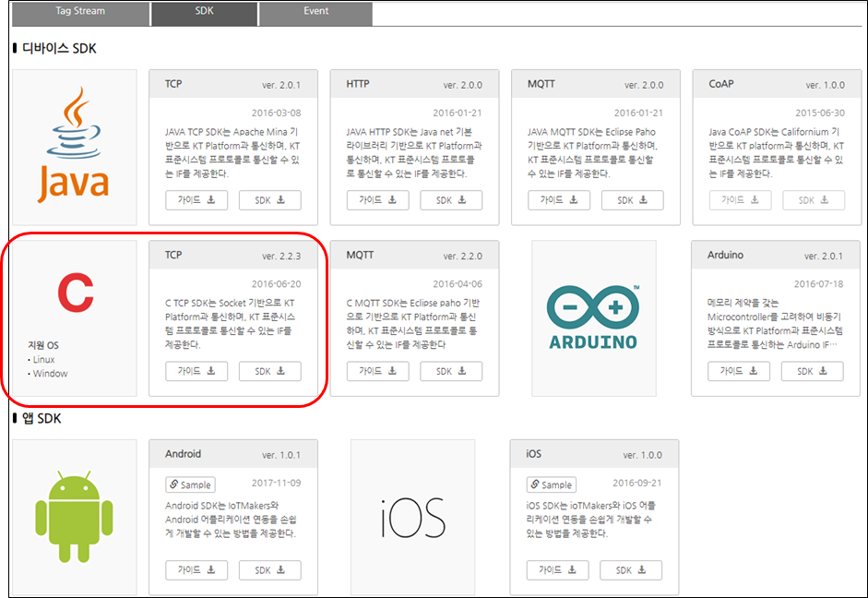Select the SDK tab
The height and width of the screenshot is (598, 868).
click(204, 13)
